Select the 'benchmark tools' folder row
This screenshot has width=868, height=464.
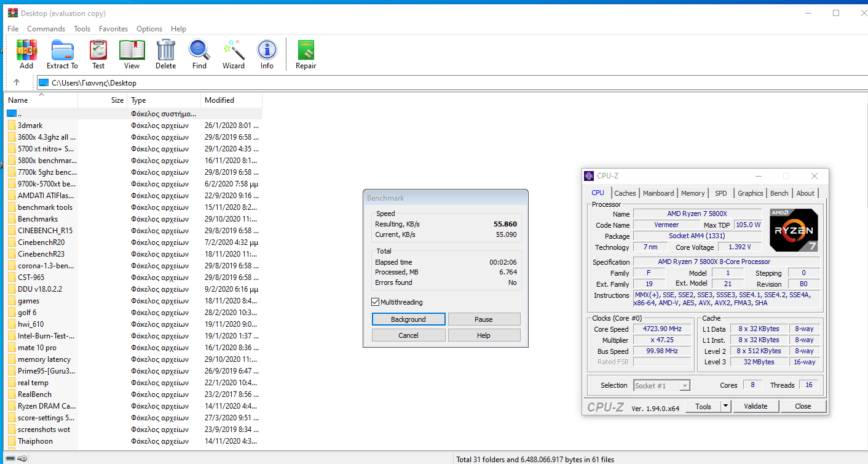134,207
